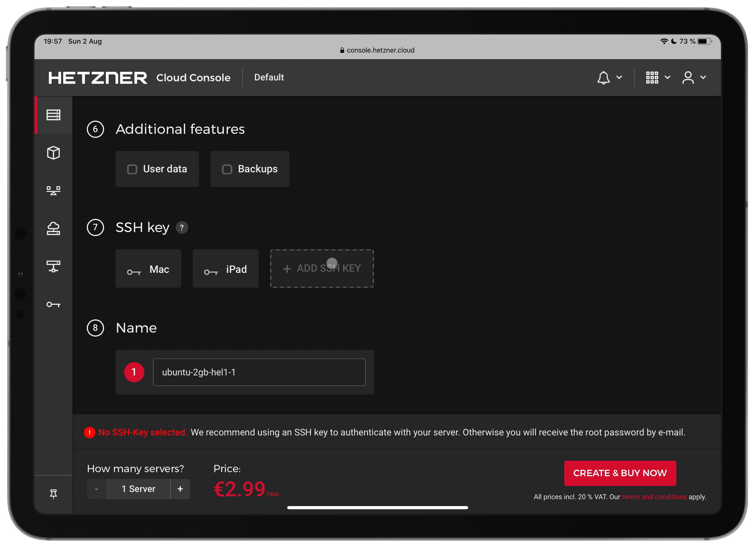Click the red number 1 server badge

pyautogui.click(x=134, y=372)
